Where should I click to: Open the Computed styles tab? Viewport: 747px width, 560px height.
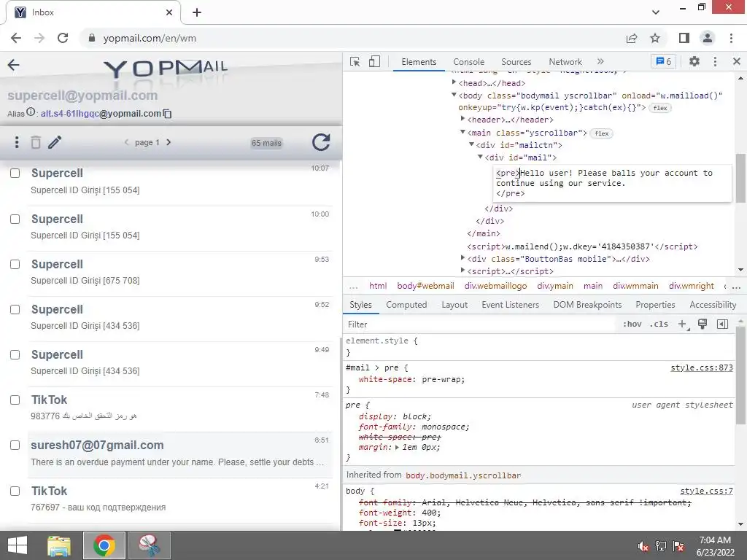(x=406, y=305)
